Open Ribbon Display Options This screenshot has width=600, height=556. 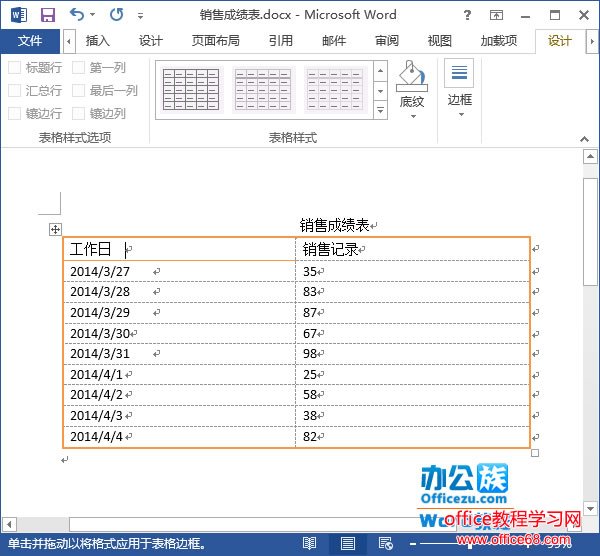pyautogui.click(x=496, y=15)
